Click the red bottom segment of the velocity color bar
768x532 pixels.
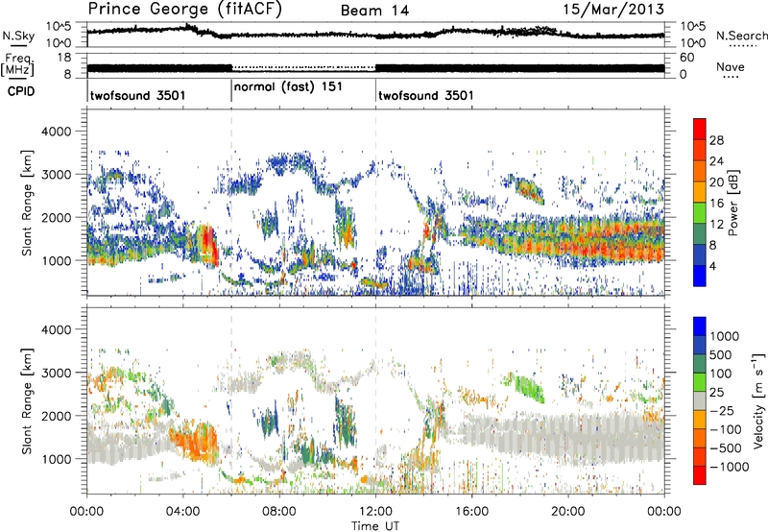pyautogui.click(x=700, y=475)
